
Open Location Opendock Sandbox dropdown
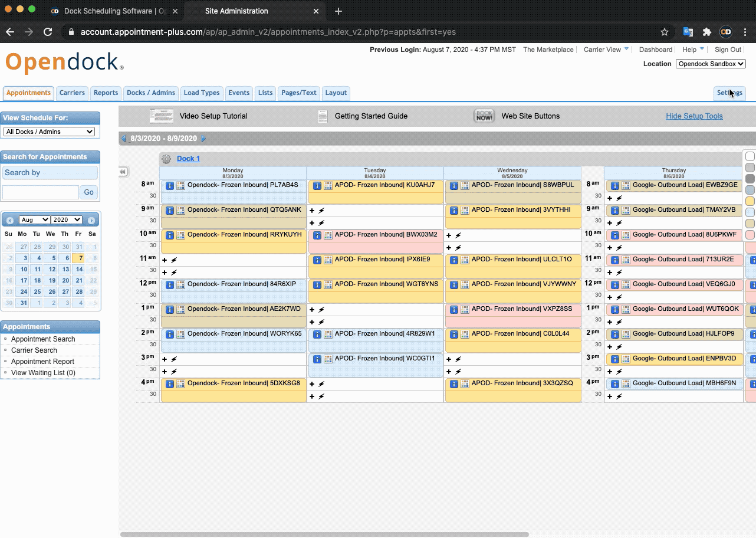pos(711,64)
